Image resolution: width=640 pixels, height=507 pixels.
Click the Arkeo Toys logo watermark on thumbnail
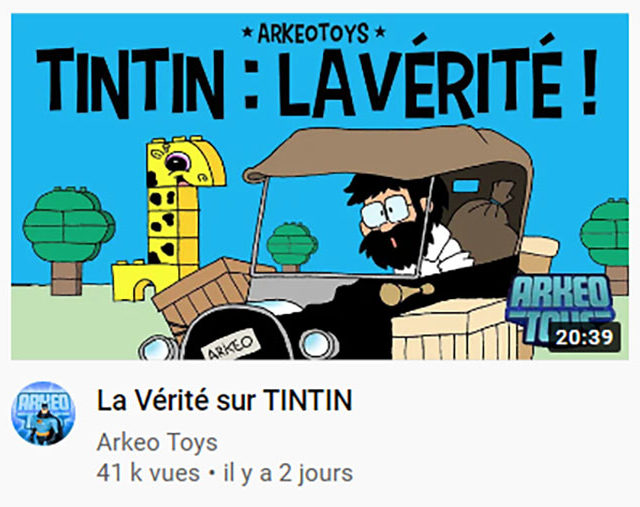click(559, 306)
